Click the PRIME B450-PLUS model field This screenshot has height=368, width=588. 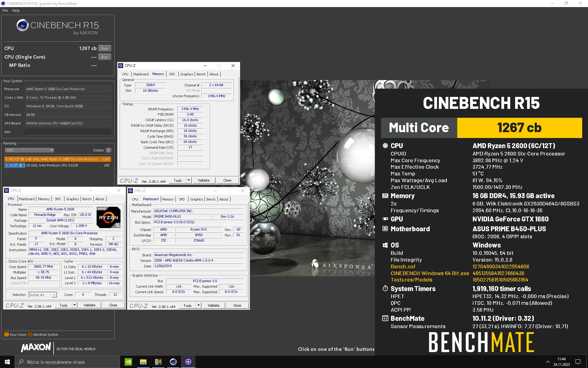(x=182, y=217)
